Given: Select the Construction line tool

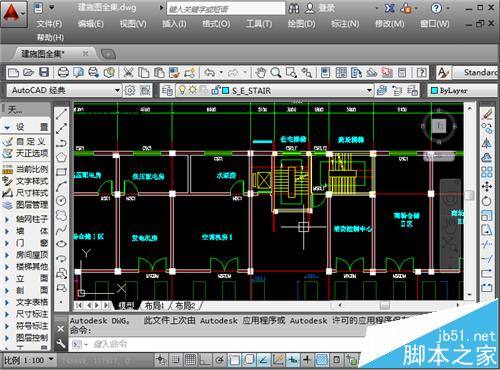Looking at the screenshot, I should click(x=61, y=129).
